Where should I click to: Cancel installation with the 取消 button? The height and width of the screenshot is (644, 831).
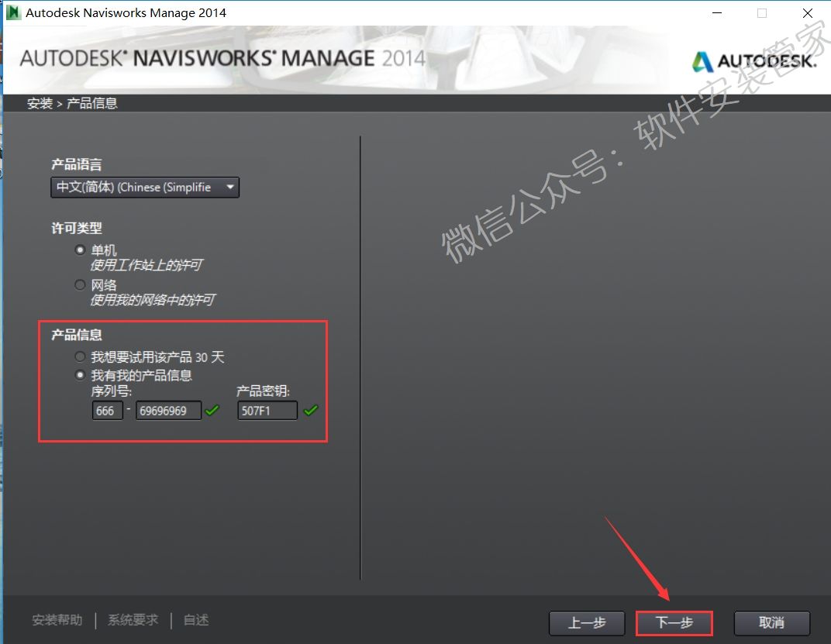coord(771,623)
